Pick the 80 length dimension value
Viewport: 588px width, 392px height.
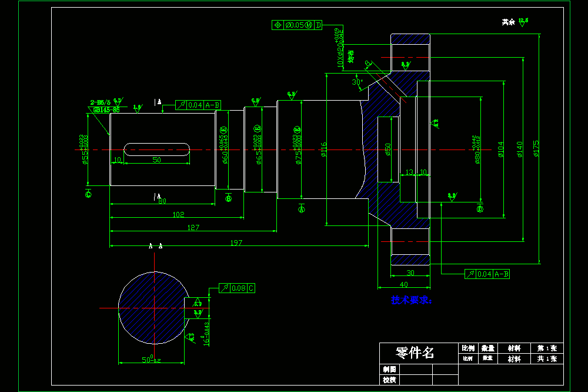(162, 201)
